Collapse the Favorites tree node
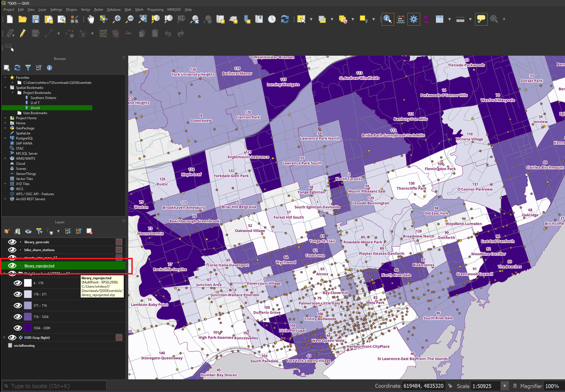This screenshot has width=565, height=392. coord(5,77)
